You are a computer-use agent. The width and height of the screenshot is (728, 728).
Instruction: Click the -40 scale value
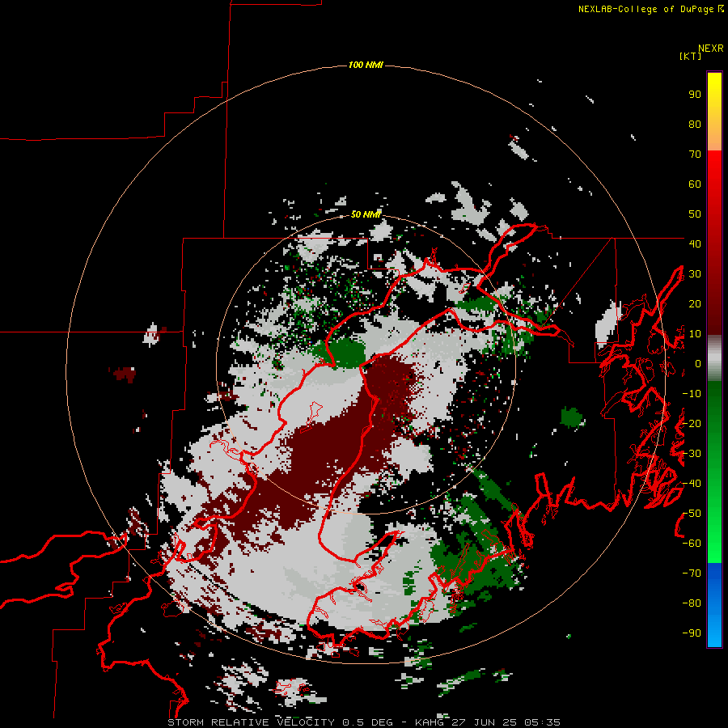pos(692,484)
